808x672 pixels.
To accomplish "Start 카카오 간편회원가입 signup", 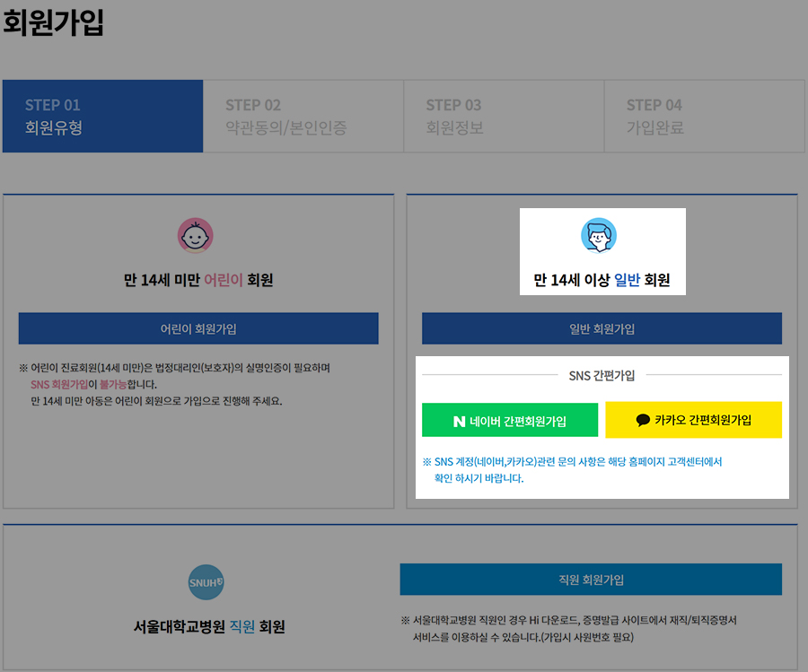I will point(694,420).
